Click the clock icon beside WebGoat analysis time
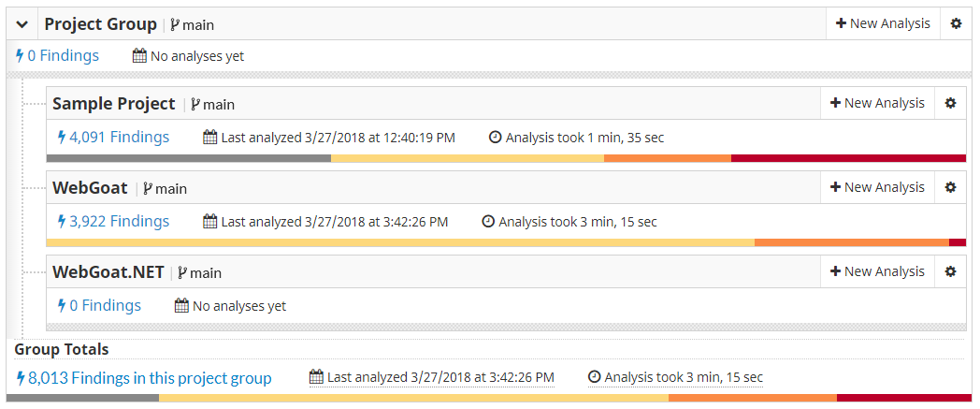This screenshot has height=409, width=980. point(489,222)
